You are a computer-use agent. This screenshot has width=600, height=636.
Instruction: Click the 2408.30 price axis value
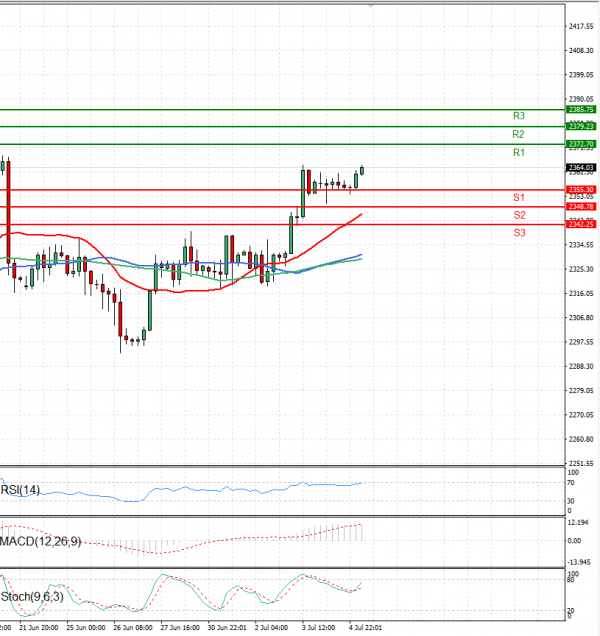(x=581, y=51)
